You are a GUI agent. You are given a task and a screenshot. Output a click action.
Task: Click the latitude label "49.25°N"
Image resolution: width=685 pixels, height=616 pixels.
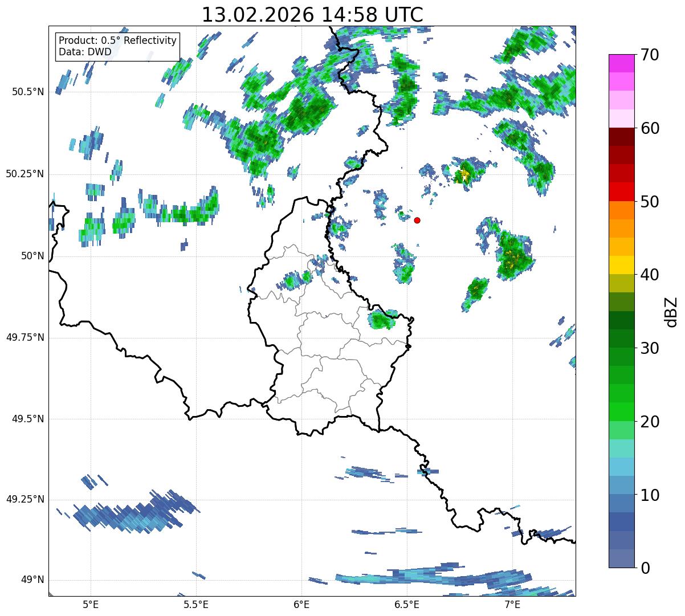(x=25, y=499)
